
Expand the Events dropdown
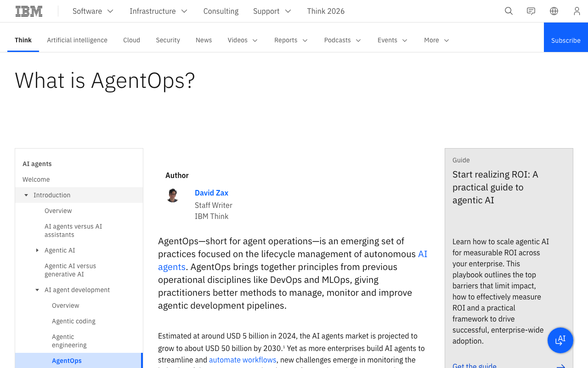tap(392, 40)
